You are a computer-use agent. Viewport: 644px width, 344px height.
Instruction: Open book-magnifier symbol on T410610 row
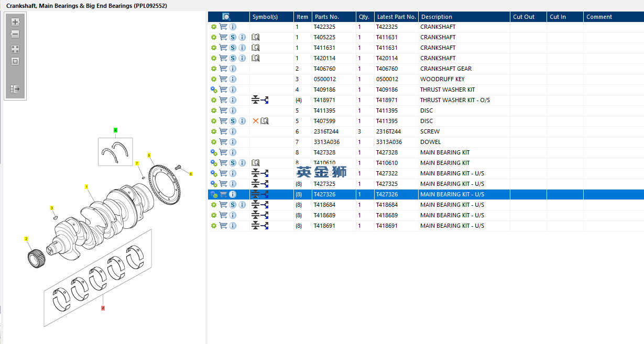[256, 163]
